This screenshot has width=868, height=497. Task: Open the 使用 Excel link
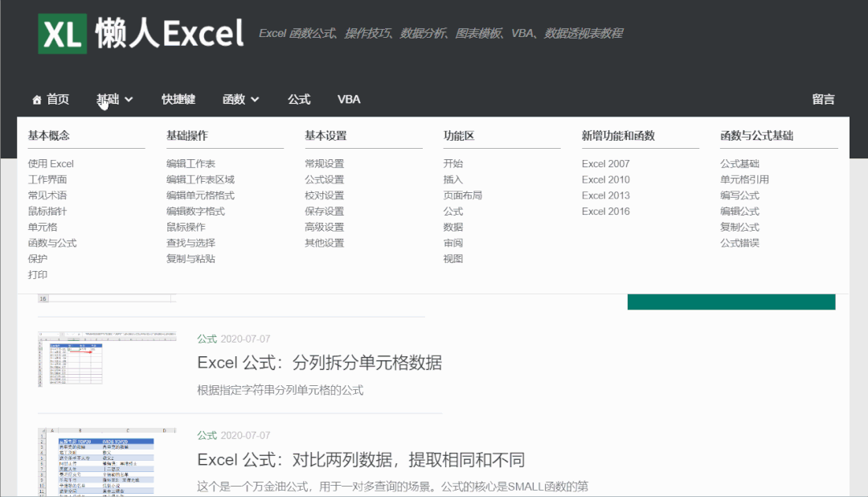[51, 163]
